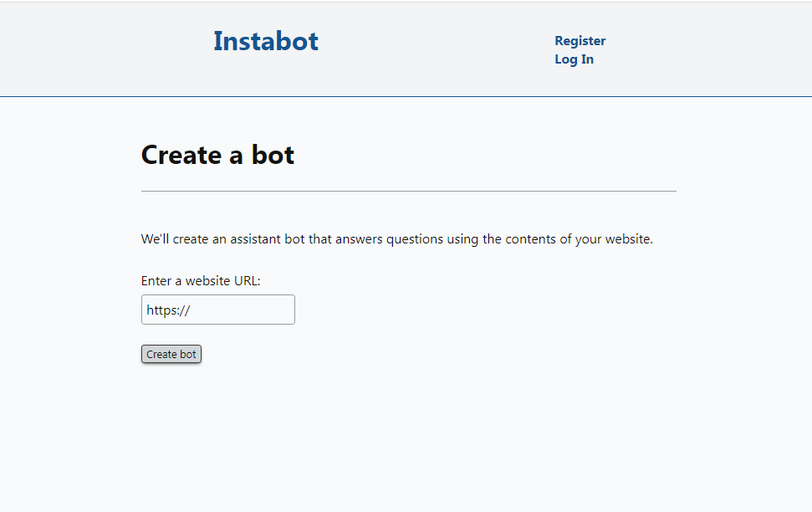Click the assistant bot description text
812x512 pixels.
tap(396, 238)
